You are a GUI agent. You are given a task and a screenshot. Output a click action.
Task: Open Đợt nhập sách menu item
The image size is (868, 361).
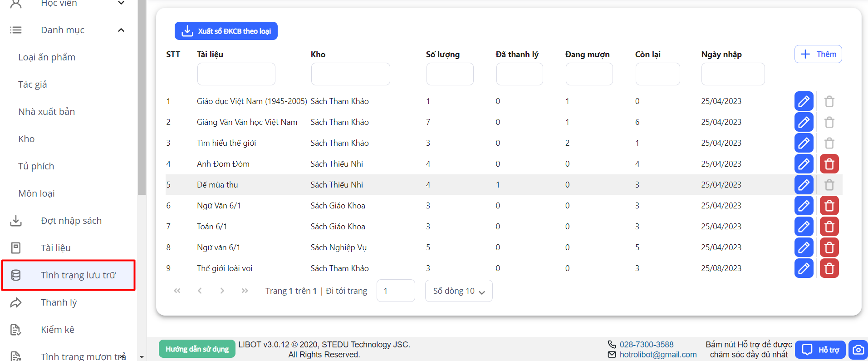pos(71,221)
